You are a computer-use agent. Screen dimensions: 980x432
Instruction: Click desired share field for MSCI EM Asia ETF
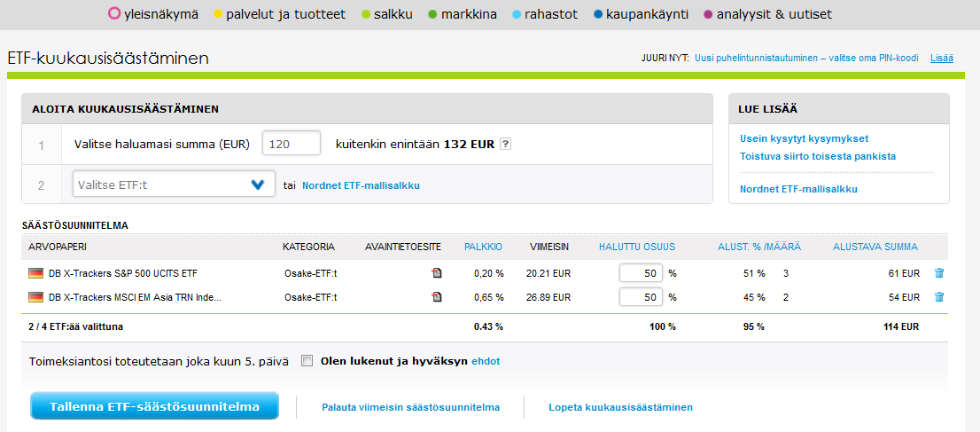641,297
